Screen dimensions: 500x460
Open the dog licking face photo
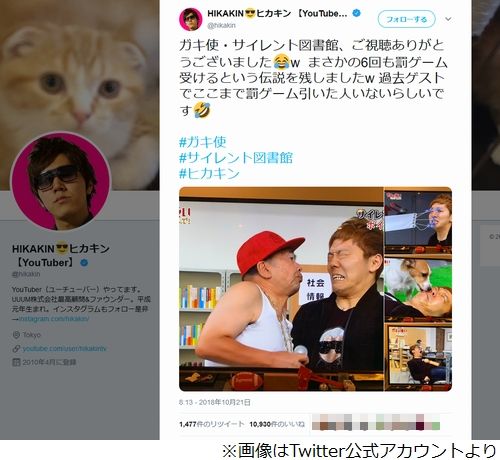point(418,289)
